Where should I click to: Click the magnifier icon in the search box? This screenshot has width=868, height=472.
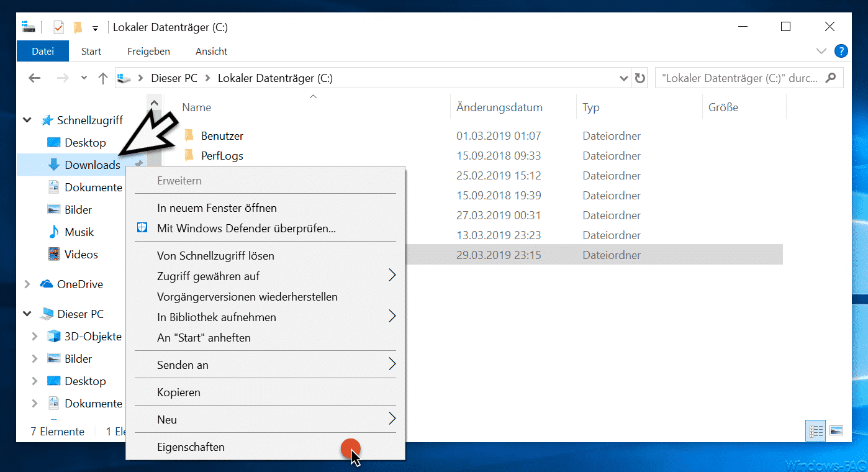(830, 78)
